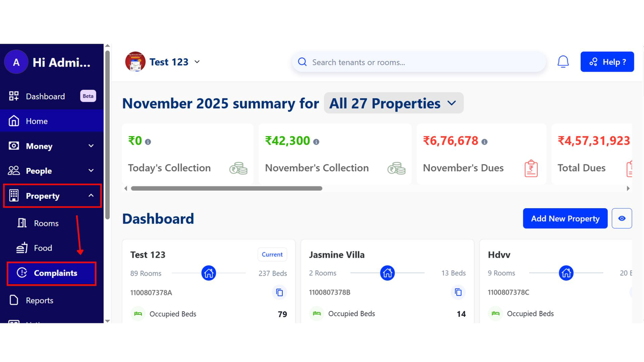Click the horizontal summary cards scrollbar
The height and width of the screenshot is (362, 644).
tap(226, 189)
